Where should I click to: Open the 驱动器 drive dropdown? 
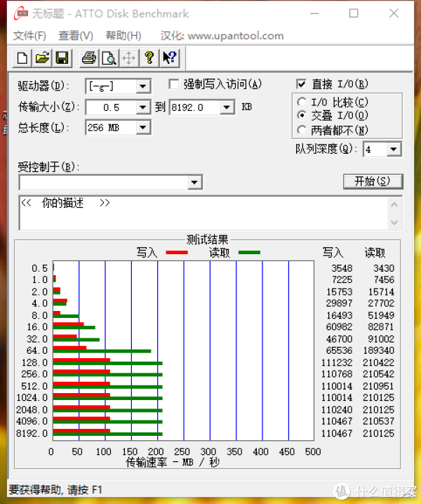click(x=142, y=86)
